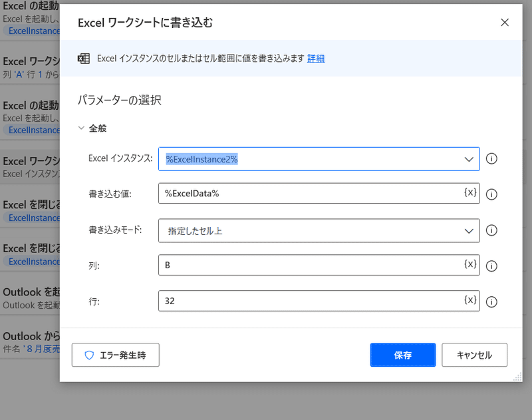532x420 pixels.
Task: Select Outlook から action in background flow
Action: tap(30, 342)
